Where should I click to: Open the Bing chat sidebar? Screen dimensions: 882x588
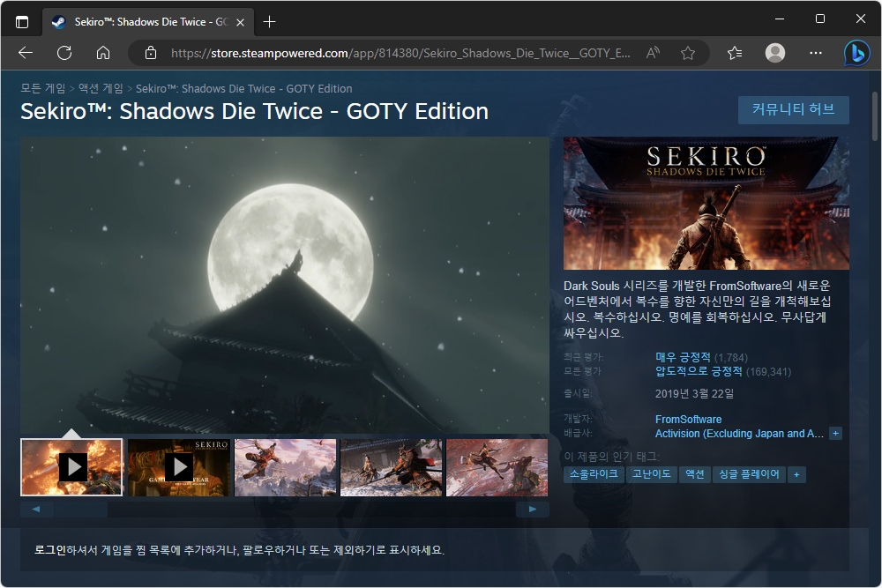point(856,54)
